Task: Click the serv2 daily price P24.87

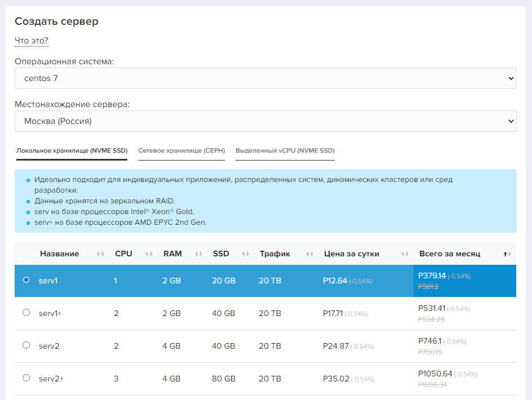Action: click(336, 346)
